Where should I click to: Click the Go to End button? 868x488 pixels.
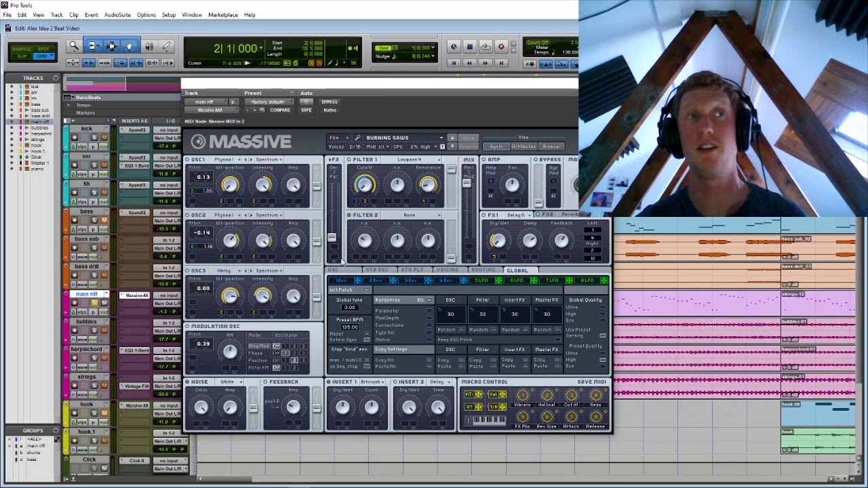click(x=501, y=63)
